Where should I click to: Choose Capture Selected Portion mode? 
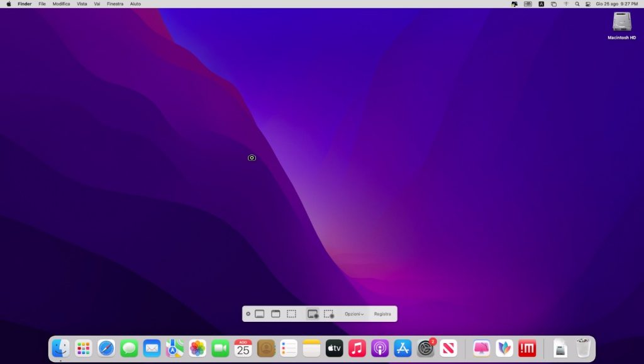pyautogui.click(x=291, y=314)
